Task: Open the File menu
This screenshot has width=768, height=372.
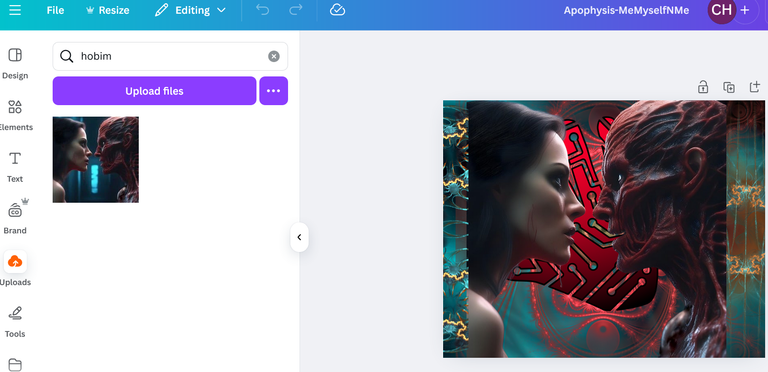Action: (55, 10)
